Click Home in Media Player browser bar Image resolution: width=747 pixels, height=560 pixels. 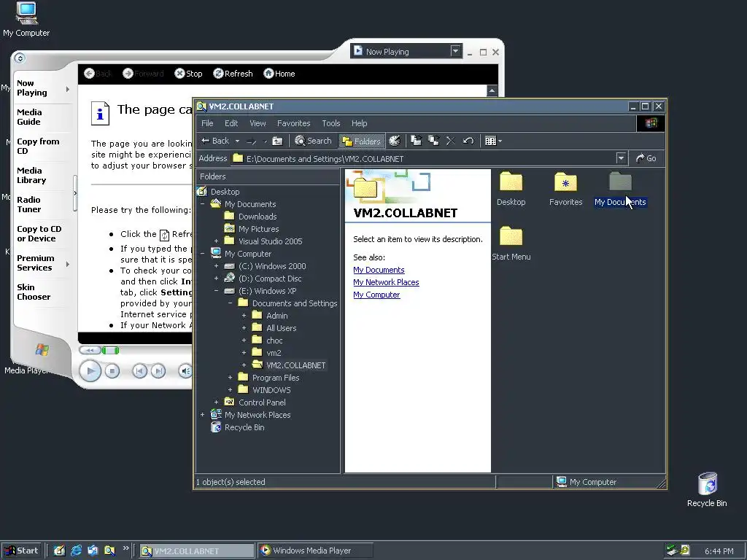279,74
